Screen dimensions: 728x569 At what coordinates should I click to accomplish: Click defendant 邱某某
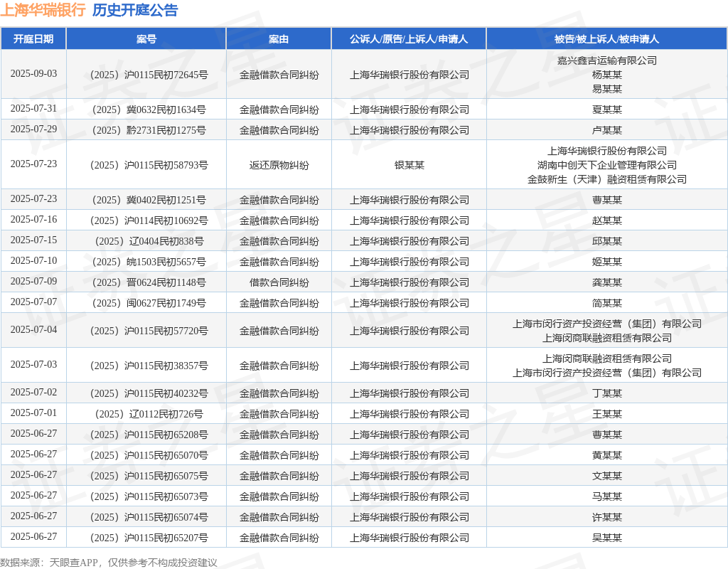point(607,241)
